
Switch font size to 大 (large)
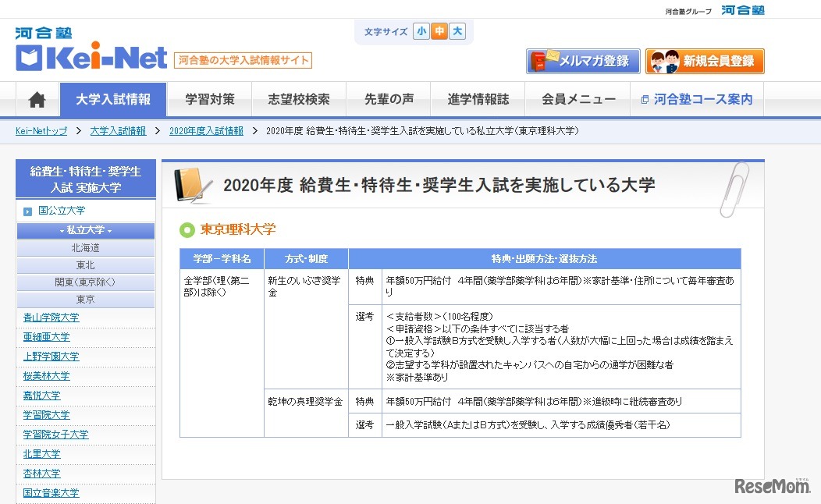click(458, 31)
